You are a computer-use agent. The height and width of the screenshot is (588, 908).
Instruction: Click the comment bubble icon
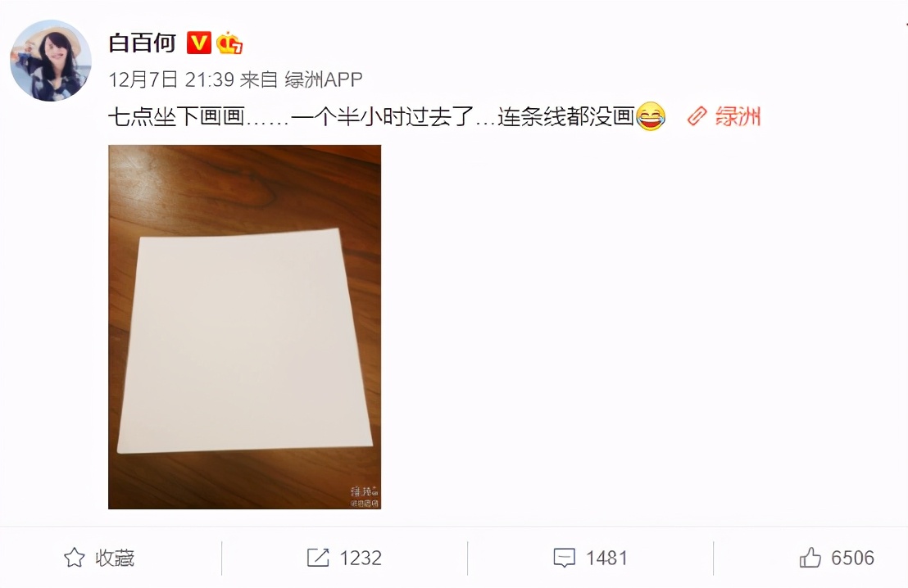click(x=564, y=558)
